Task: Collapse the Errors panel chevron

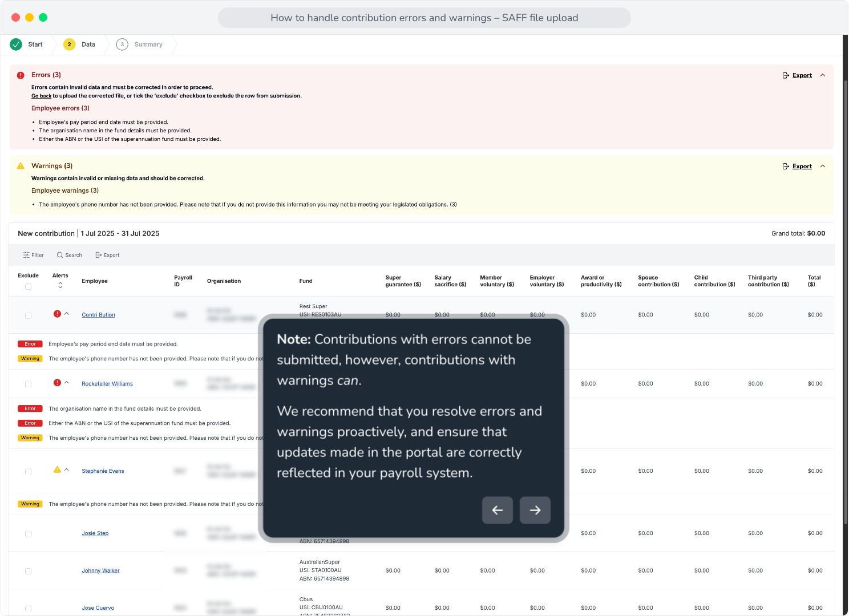Action: (823, 75)
